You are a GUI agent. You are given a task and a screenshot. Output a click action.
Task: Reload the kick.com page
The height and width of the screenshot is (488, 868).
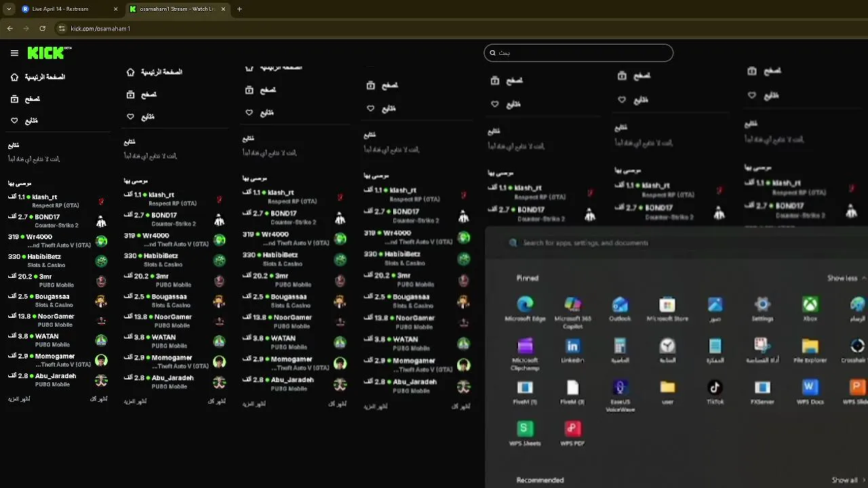coord(42,28)
